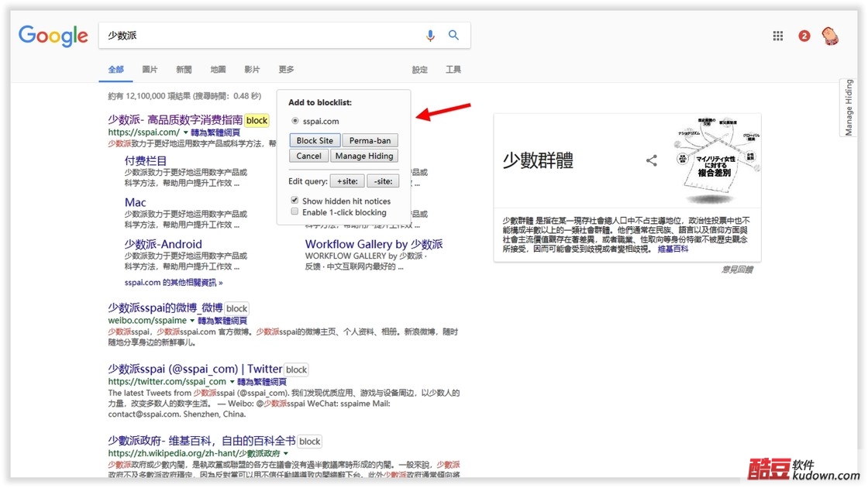Switch to the 地圖 tab
The width and height of the screenshot is (868, 488).
[x=218, y=69]
